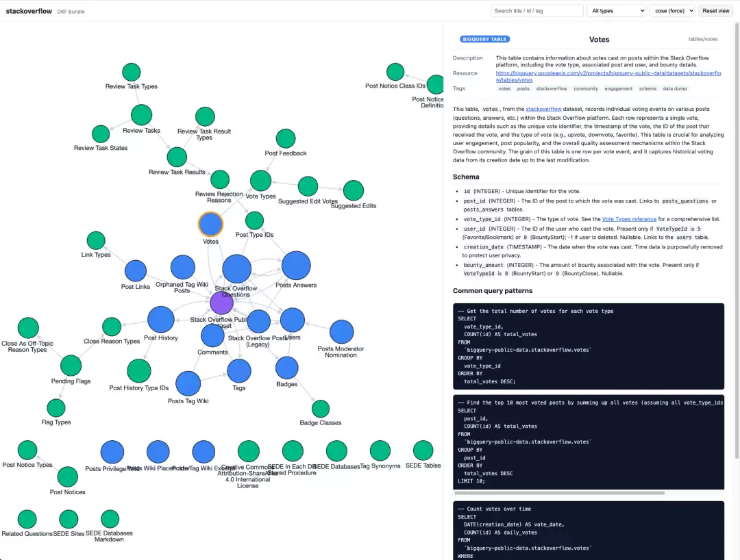Viewport: 740px width, 560px height.
Task: Select the Flag Types node
Action: pyautogui.click(x=56, y=408)
